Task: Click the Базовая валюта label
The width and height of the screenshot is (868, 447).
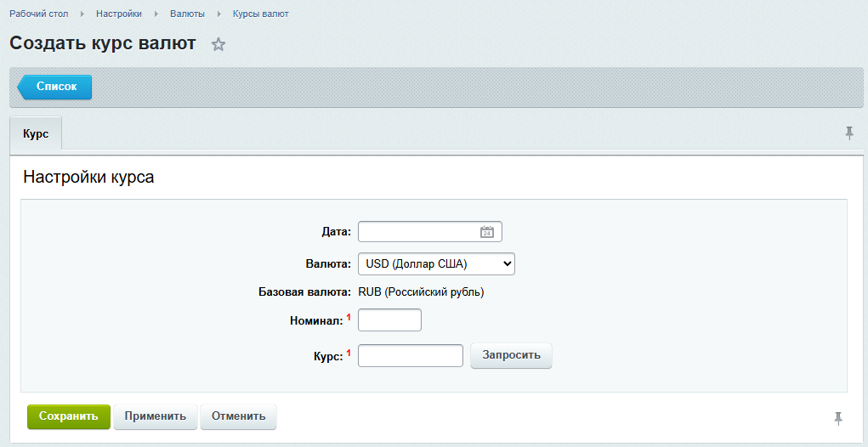Action: tap(304, 291)
